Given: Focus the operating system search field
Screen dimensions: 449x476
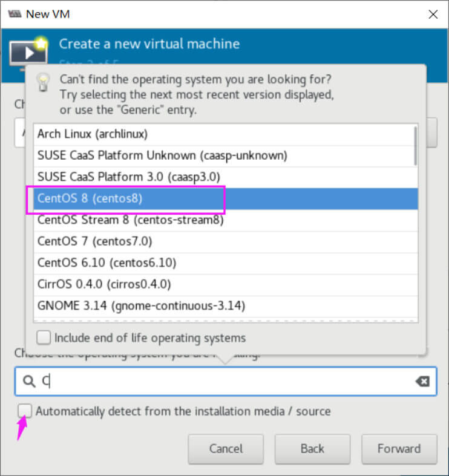Looking at the screenshot, I should click(226, 381).
